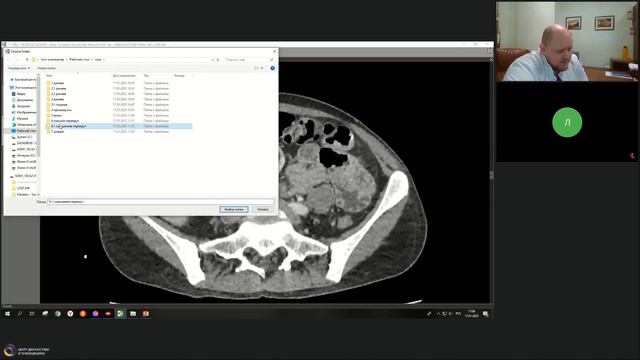Click the green Л participant avatar
The width and height of the screenshot is (640, 360).
[x=567, y=122]
